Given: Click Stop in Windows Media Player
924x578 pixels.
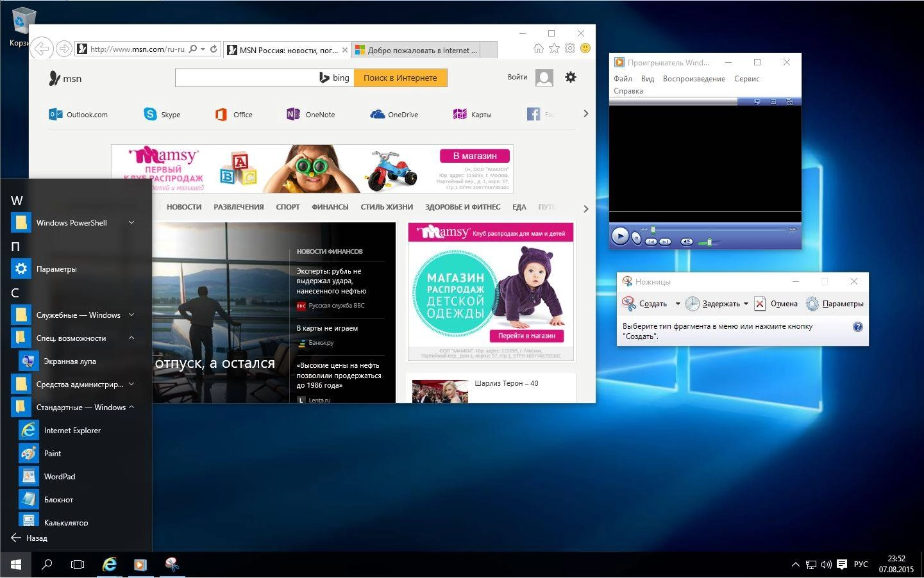Looking at the screenshot, I should (636, 238).
